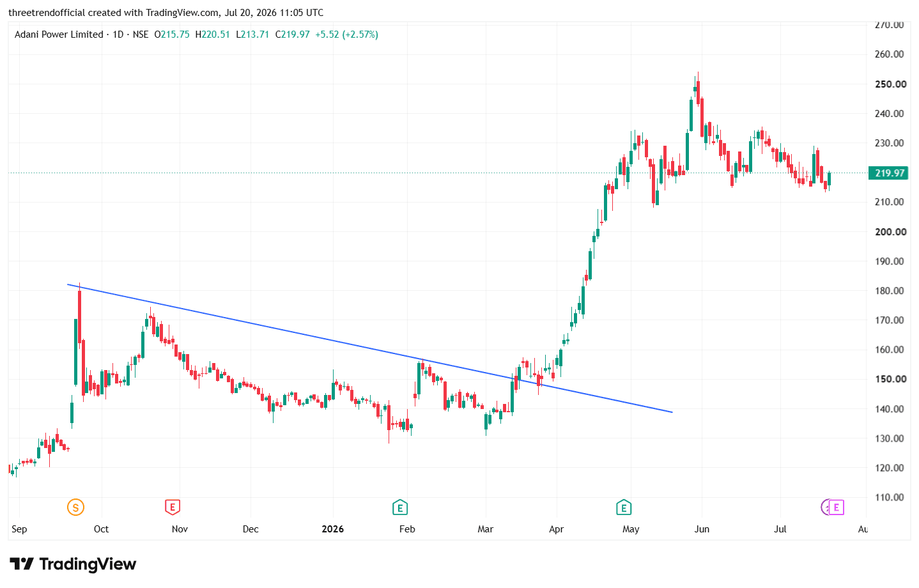Image resolution: width=919 pixels, height=588 pixels.
Task: Click the Dec label on time axis
Action: coord(251,529)
